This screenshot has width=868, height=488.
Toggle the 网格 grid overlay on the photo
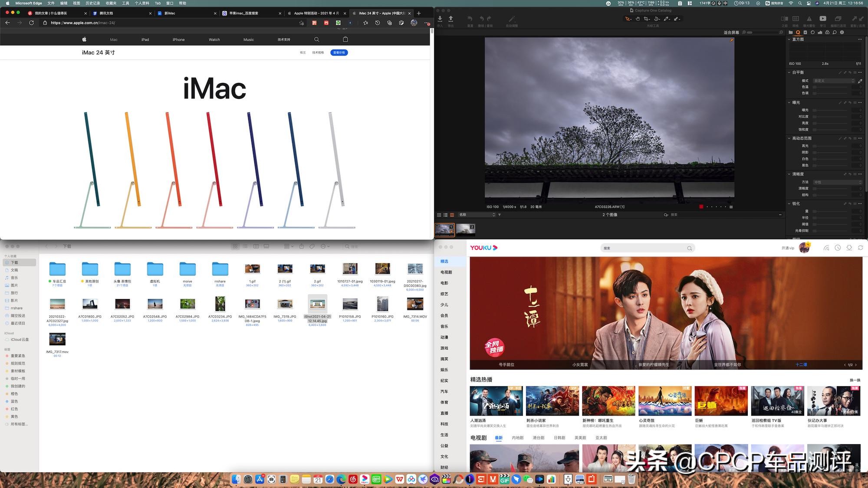tap(796, 19)
